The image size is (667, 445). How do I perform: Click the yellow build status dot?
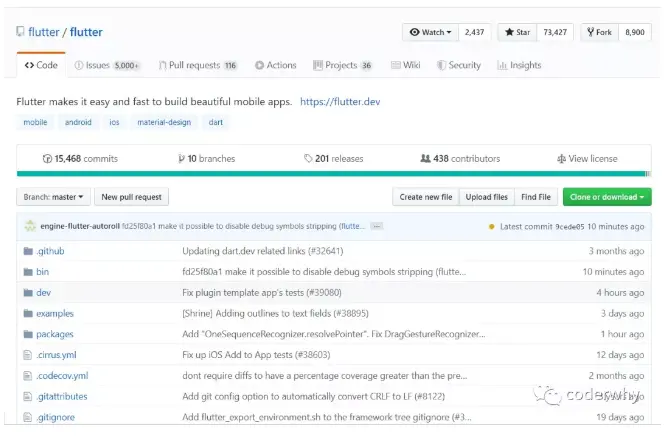coord(492,227)
